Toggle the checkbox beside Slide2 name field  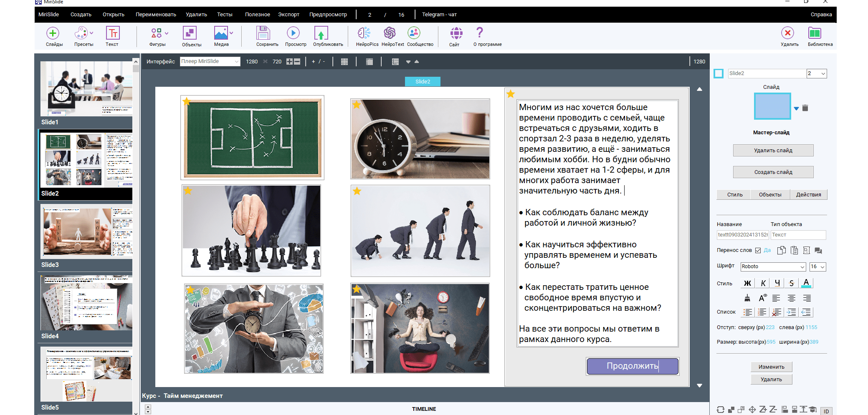pos(719,74)
